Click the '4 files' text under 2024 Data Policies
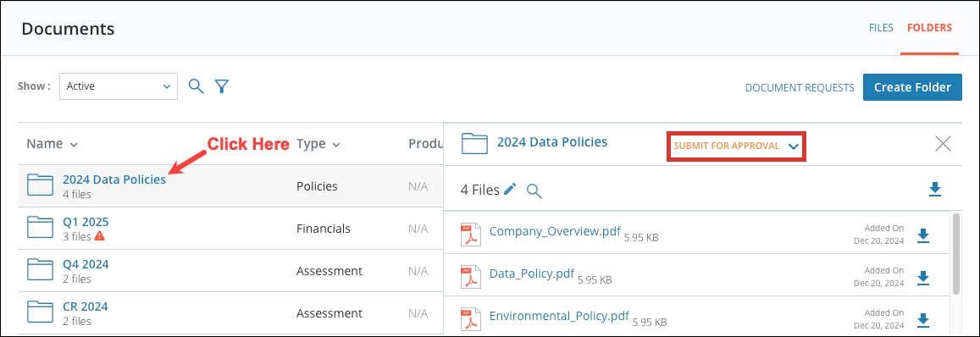Screen dimensions: 980x337 pyautogui.click(x=77, y=195)
